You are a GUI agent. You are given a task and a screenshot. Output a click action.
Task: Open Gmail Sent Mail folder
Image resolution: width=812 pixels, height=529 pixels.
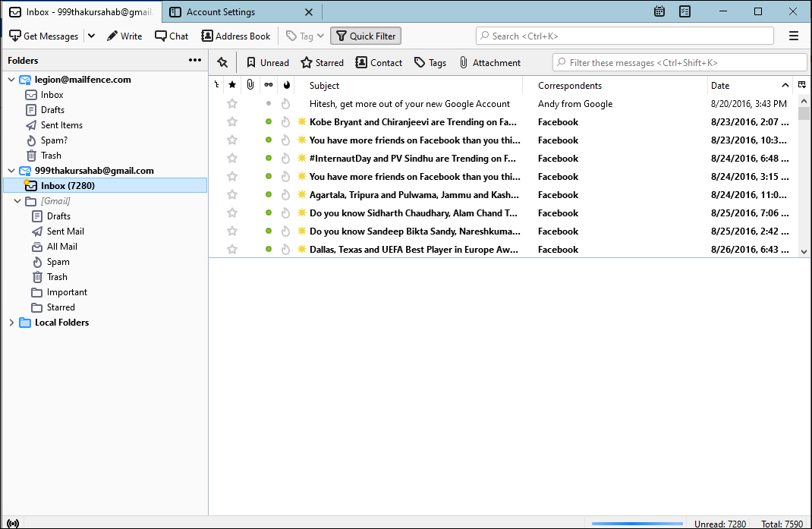pyautogui.click(x=65, y=231)
